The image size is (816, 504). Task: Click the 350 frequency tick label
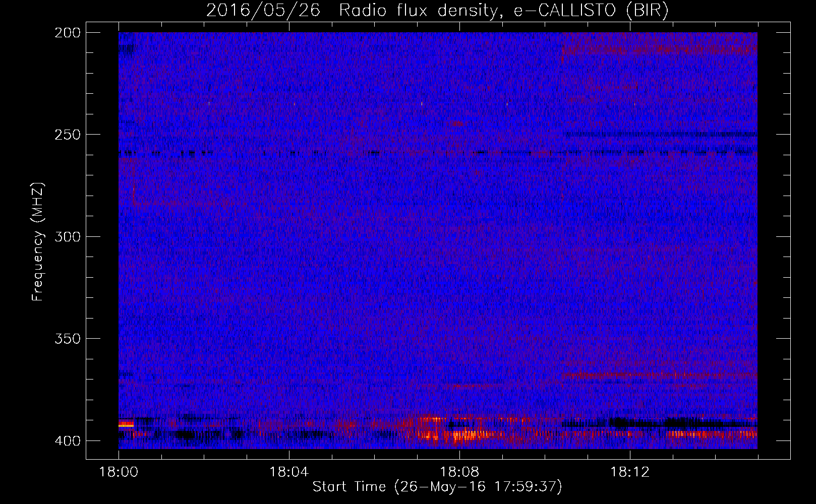point(68,338)
